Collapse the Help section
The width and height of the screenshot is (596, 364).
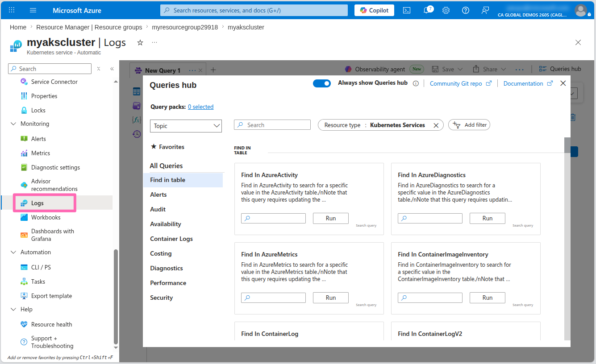(x=13, y=310)
